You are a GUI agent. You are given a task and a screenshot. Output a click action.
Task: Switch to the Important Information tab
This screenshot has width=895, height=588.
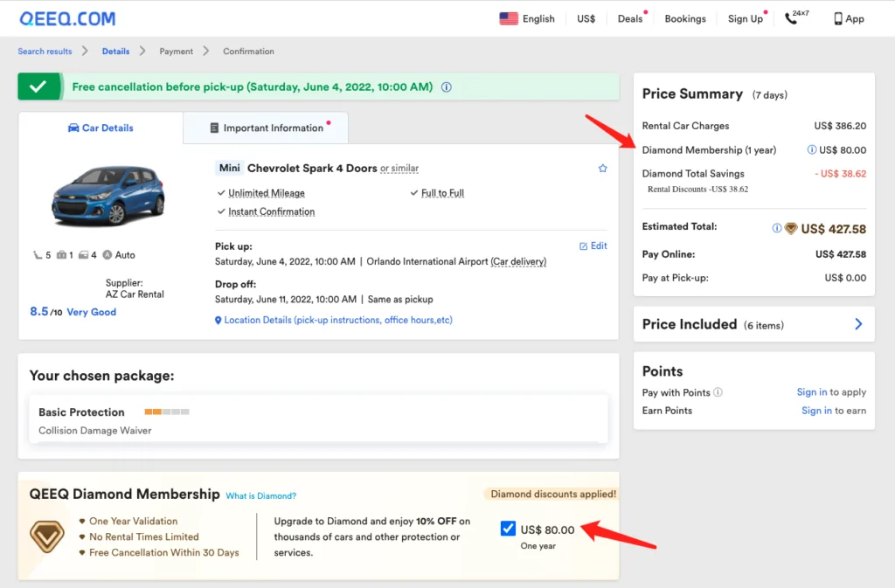click(266, 128)
